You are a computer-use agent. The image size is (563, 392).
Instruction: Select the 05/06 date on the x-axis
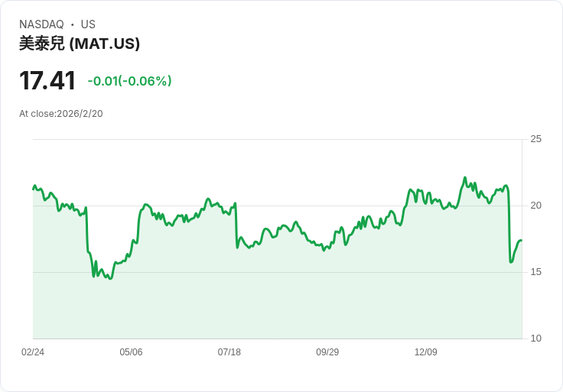131,352
